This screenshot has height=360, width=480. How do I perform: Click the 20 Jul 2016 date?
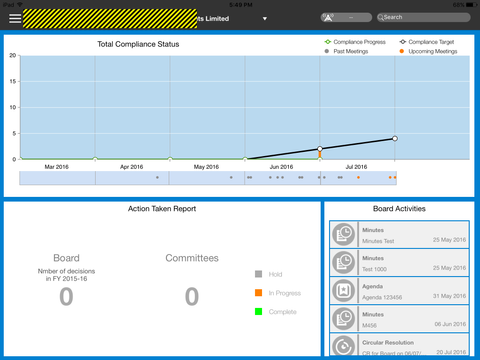pos(451,352)
